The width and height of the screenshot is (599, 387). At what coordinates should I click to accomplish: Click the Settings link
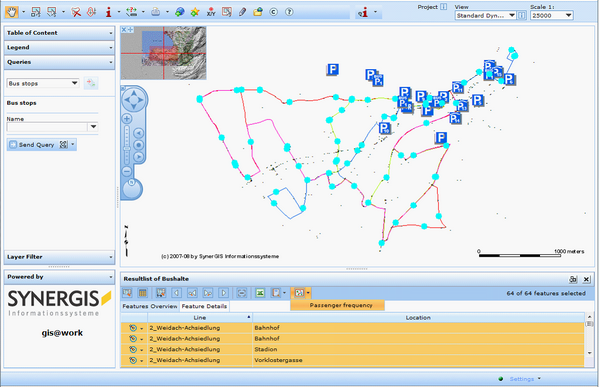tap(521, 379)
